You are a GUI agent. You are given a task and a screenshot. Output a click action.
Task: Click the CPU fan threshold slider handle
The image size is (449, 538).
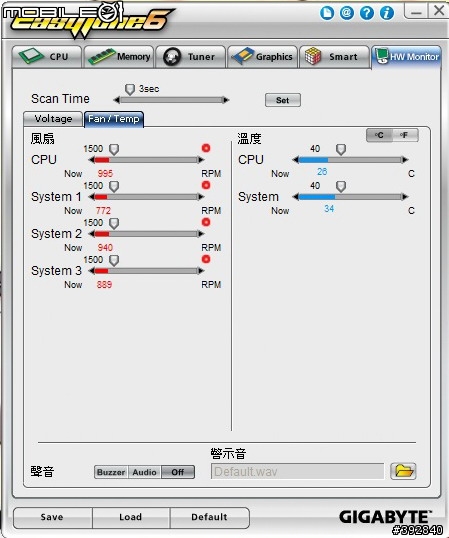114,150
